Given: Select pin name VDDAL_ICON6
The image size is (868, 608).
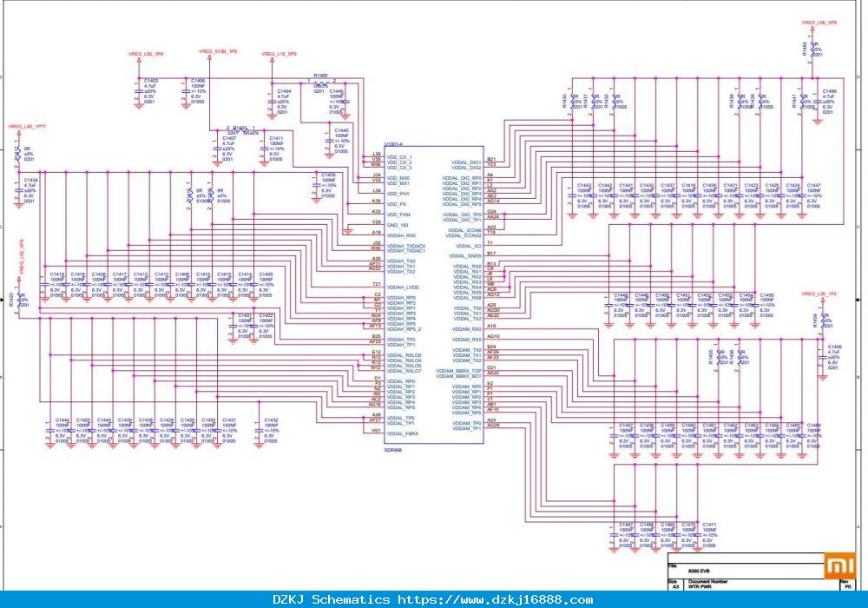Looking at the screenshot, I should coord(464,230).
